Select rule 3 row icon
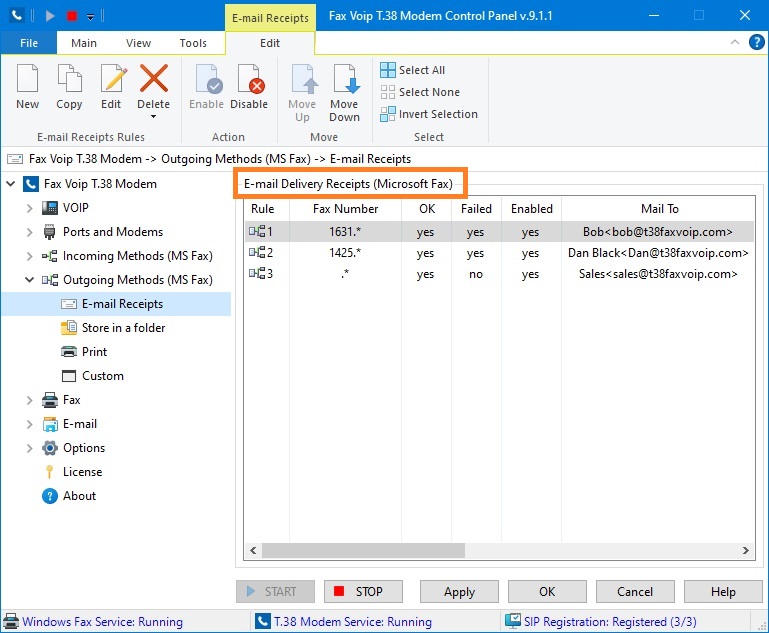This screenshot has height=633, width=769. (x=257, y=274)
